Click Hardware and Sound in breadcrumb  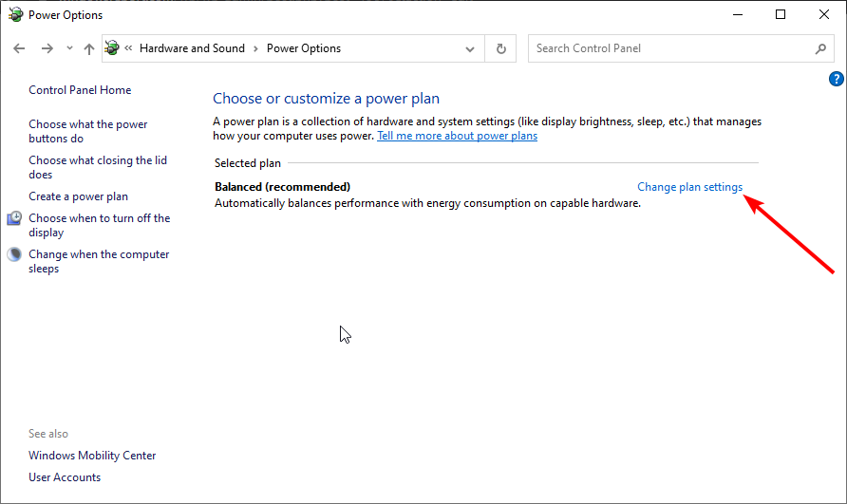click(x=193, y=48)
